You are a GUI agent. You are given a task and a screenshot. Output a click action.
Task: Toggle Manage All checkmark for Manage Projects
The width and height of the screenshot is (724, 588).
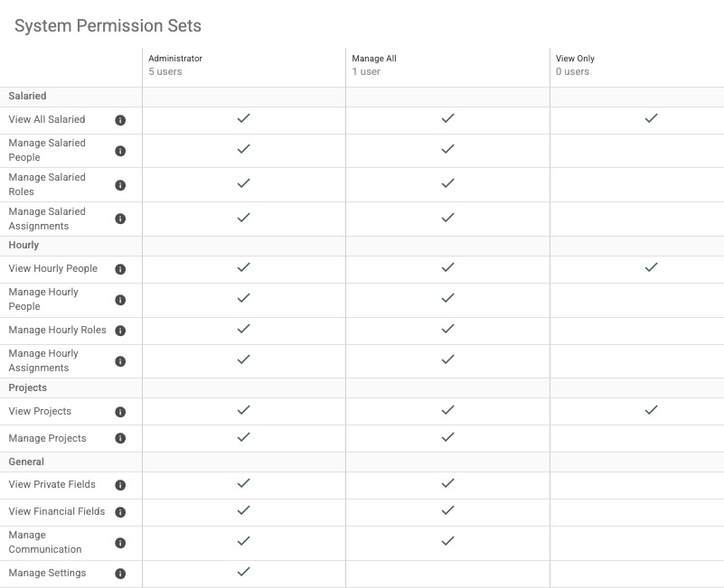[x=447, y=436]
